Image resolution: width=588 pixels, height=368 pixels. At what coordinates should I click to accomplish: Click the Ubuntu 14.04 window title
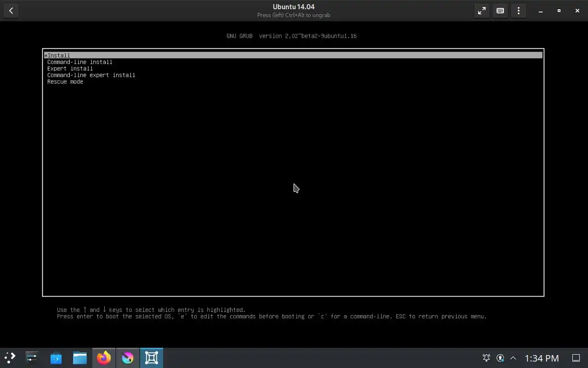(294, 7)
